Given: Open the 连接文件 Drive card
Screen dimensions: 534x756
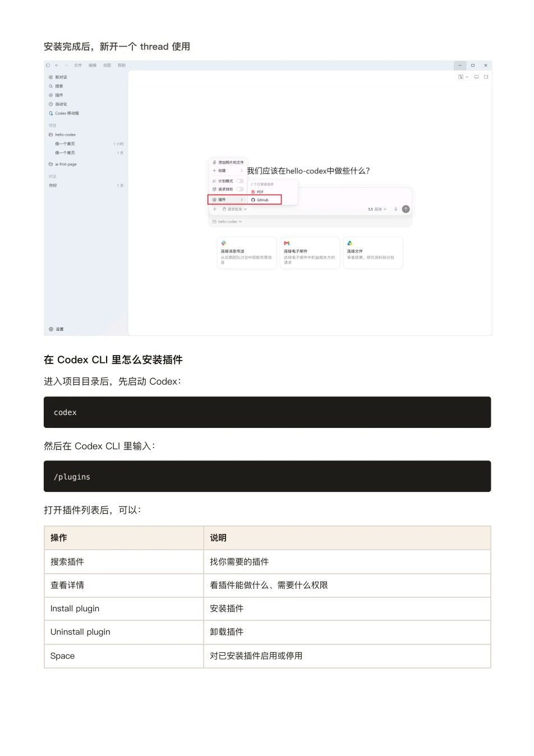Looking at the screenshot, I should 373,253.
